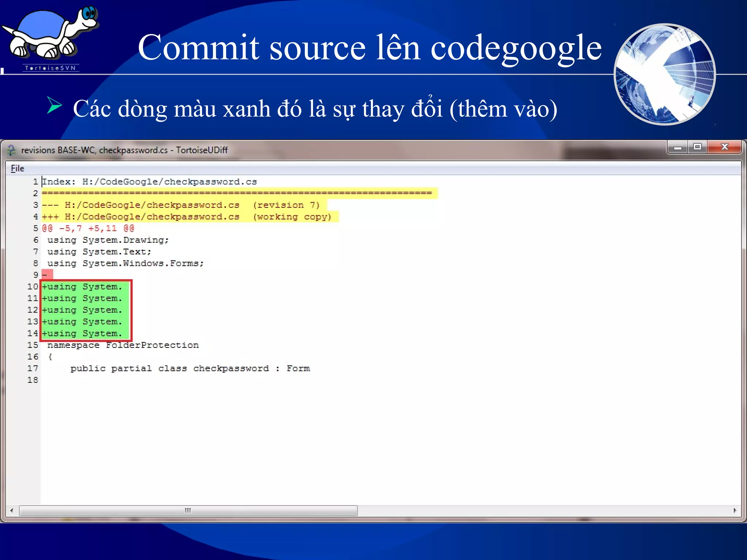The height and width of the screenshot is (560, 747).
Task: Click 'public partial class checkpassword : Form' line
Action: click(190, 368)
